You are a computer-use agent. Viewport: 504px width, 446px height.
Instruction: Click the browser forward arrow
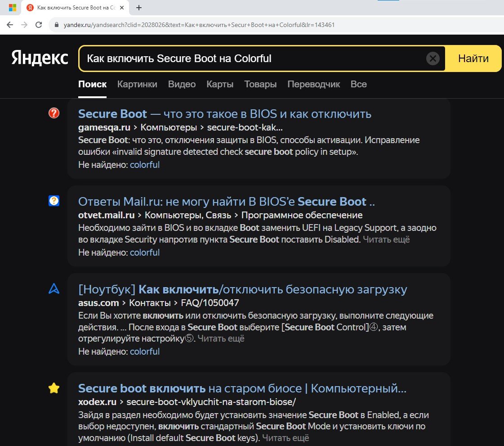(24, 25)
